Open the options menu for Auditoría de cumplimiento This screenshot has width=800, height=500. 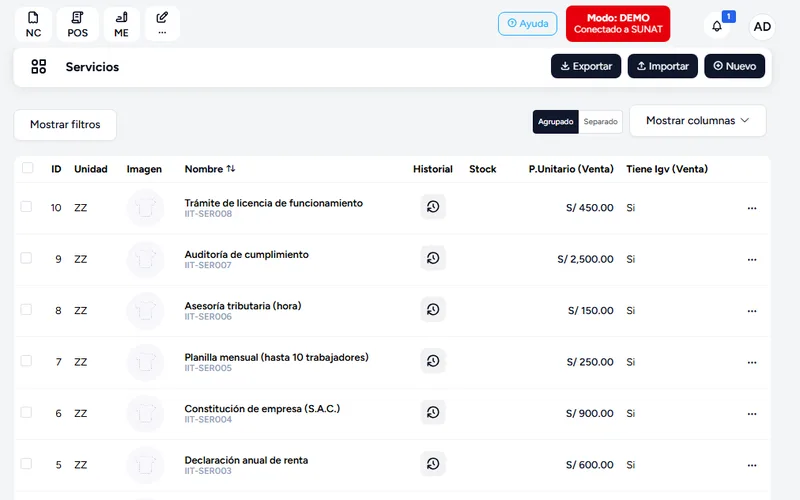click(x=752, y=260)
